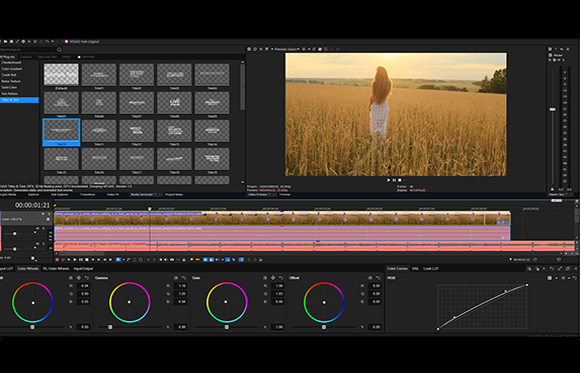
Task: Switch to the Video FX window tab
Action: point(113,194)
